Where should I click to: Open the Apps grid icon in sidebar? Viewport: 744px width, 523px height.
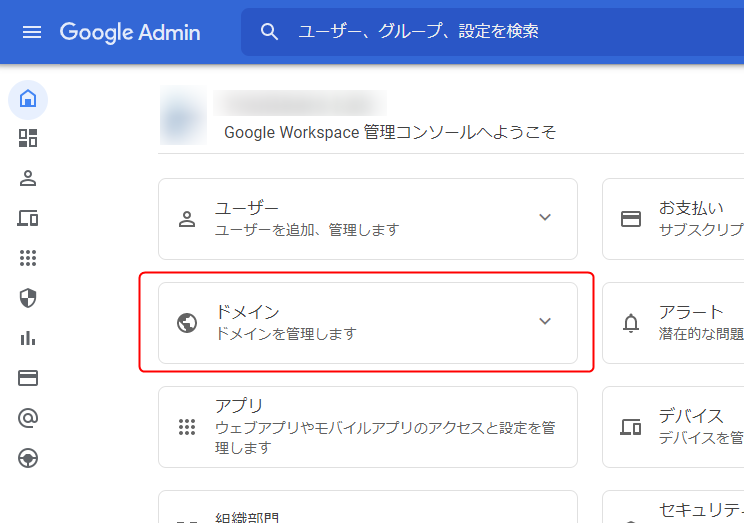[28, 258]
